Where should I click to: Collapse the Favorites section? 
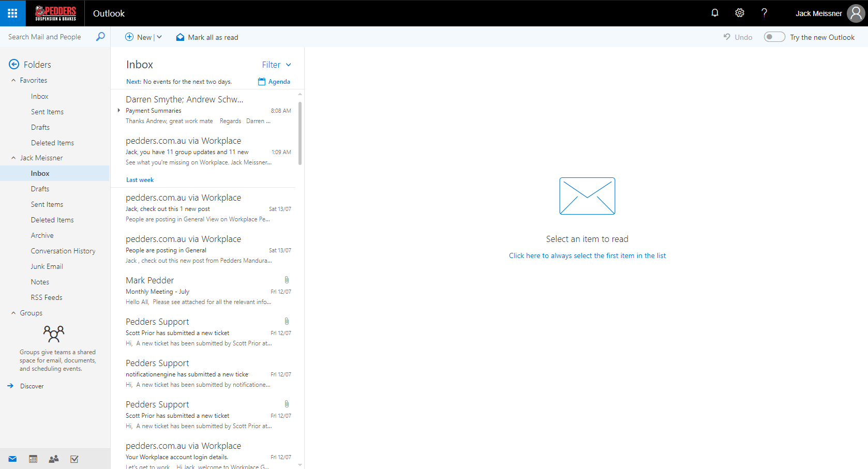tap(13, 80)
